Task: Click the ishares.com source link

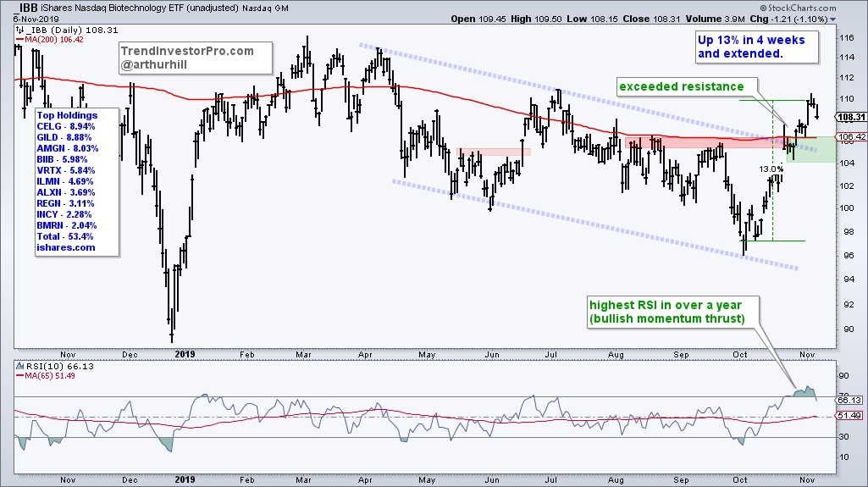Action: (66, 247)
